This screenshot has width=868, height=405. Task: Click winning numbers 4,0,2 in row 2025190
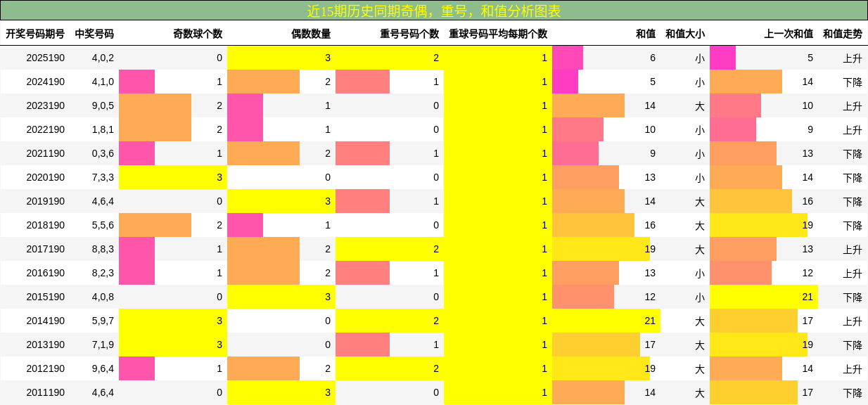tap(103, 58)
